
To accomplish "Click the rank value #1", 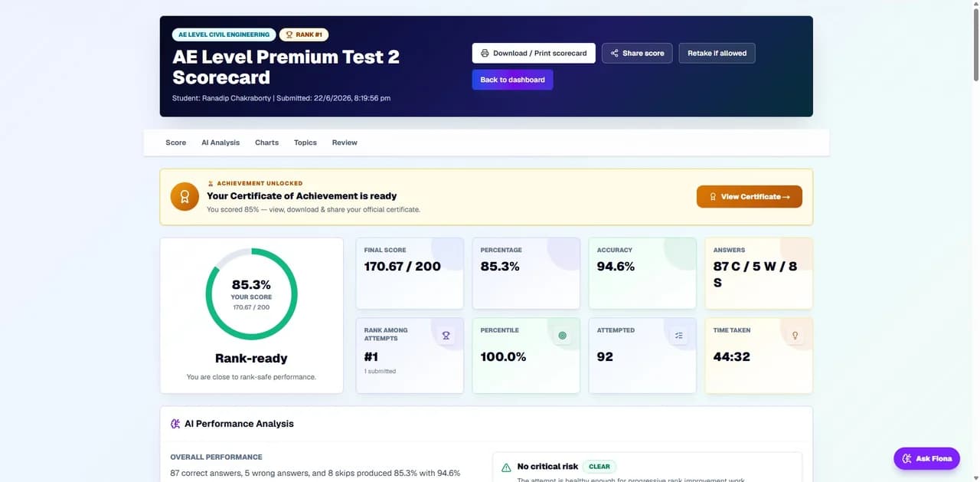I will point(371,356).
